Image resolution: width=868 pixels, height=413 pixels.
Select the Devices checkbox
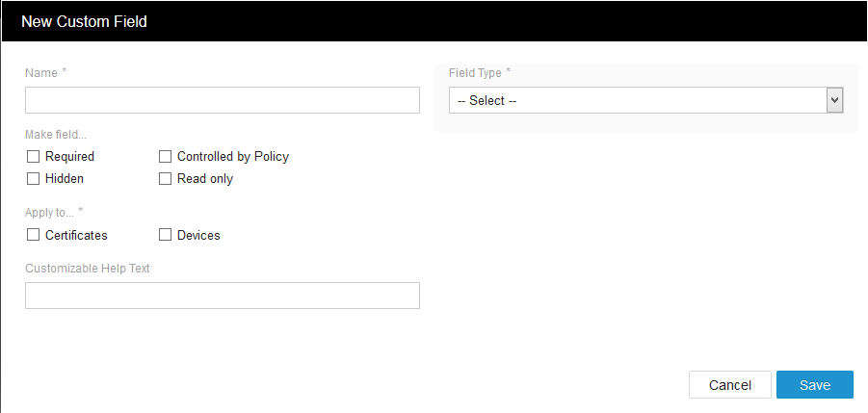(x=165, y=235)
